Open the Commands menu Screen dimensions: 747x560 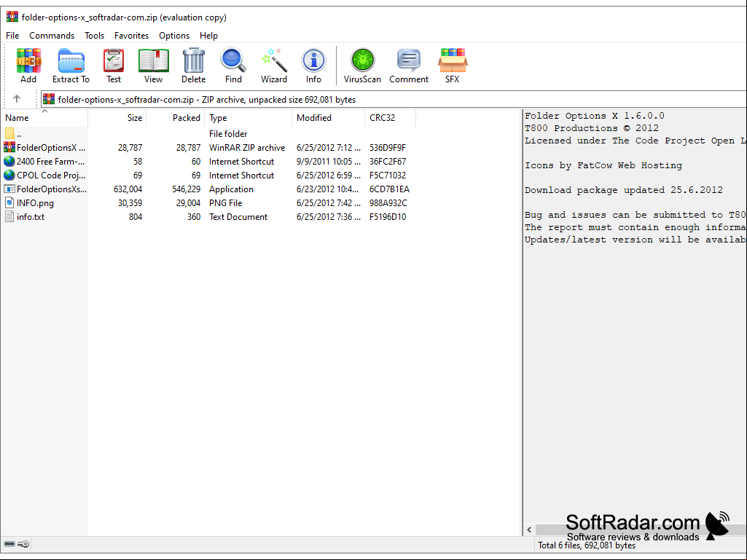tap(52, 36)
